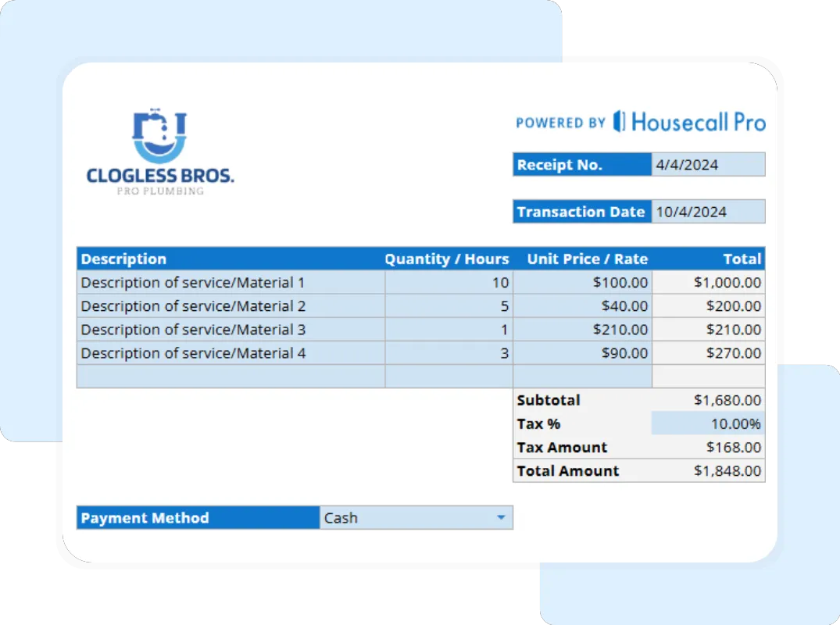Click the Transaction Date value 10/4/2024
Image resolution: width=840 pixels, height=625 pixels.
pos(707,211)
